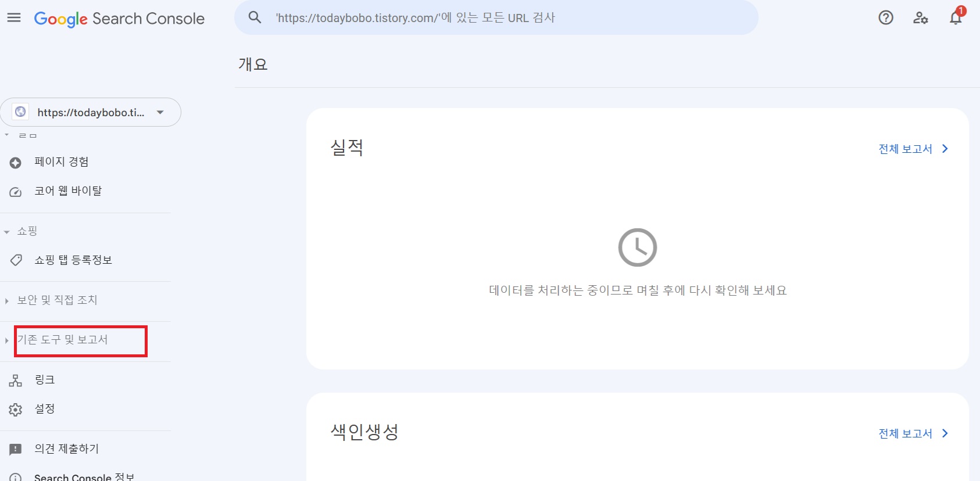Viewport: 980px width, 481px height.
Task: Open 전체 보고서 link in 실적 card
Action: click(x=905, y=149)
